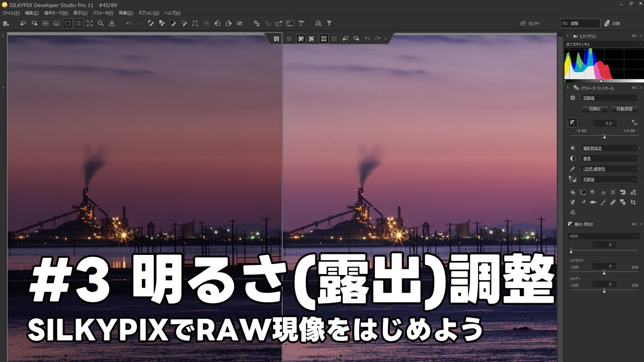Click the crop/transform frame tool icon
The image size is (644, 362).
click(x=195, y=23)
